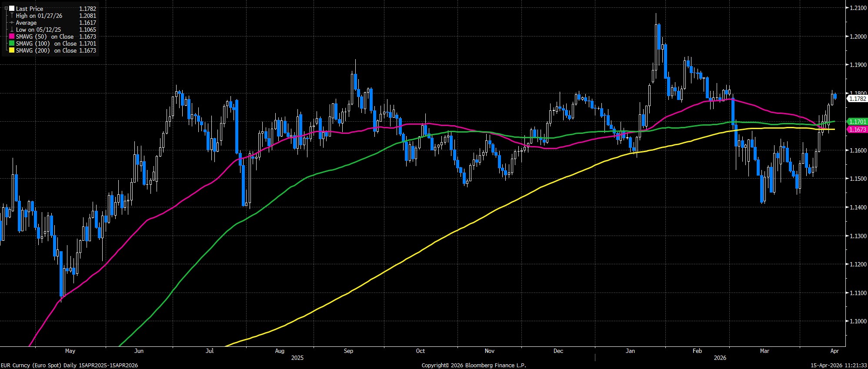Click the Last Price legend label
This screenshot has width=868, height=369.
(x=30, y=9)
